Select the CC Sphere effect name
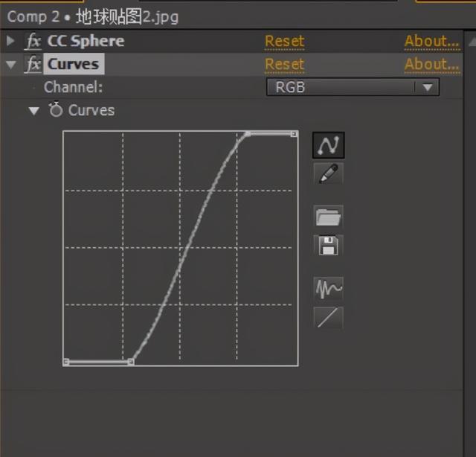The image size is (476, 457). 86,41
